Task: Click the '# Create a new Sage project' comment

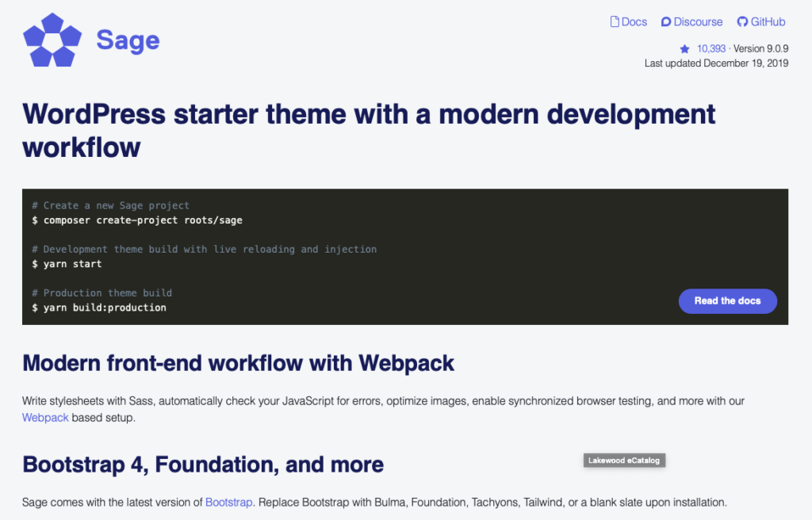Action: coord(111,205)
